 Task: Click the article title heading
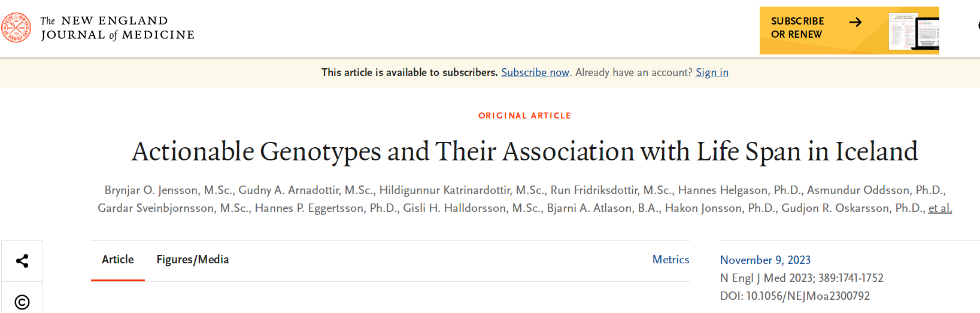pos(524,152)
